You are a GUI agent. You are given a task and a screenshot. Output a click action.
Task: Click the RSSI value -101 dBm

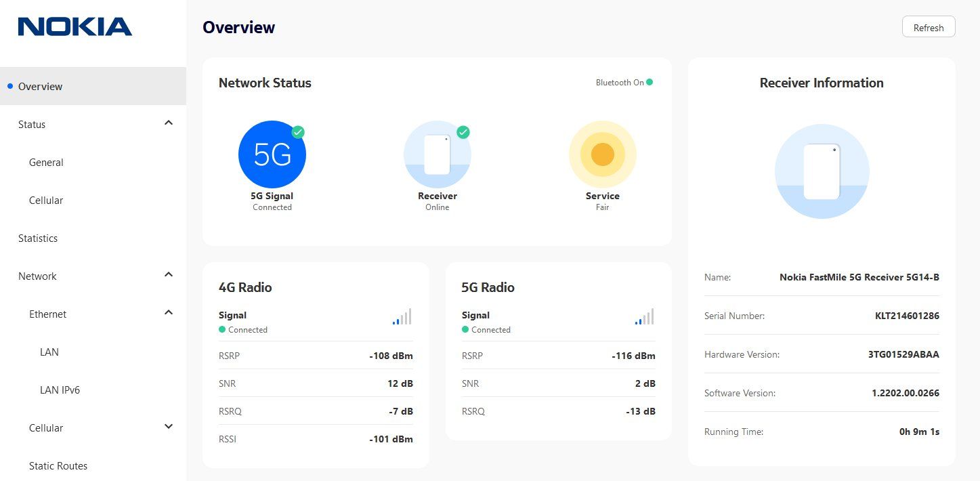click(391, 439)
